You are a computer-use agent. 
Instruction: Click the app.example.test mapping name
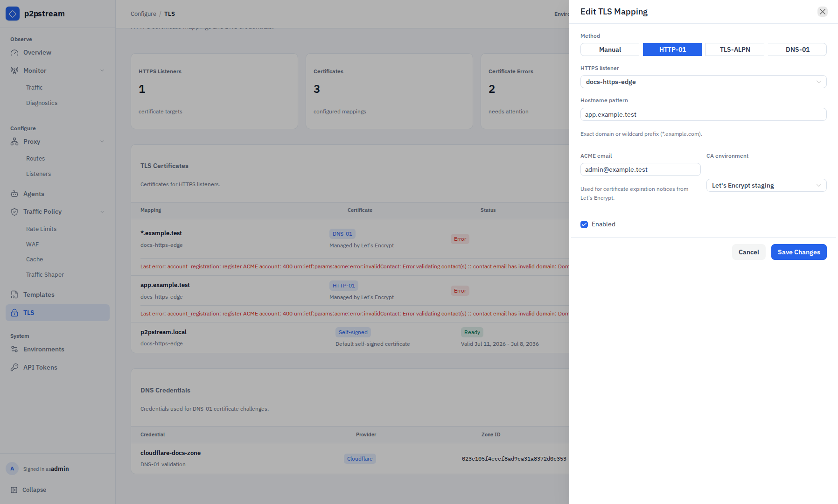pyautogui.click(x=165, y=285)
